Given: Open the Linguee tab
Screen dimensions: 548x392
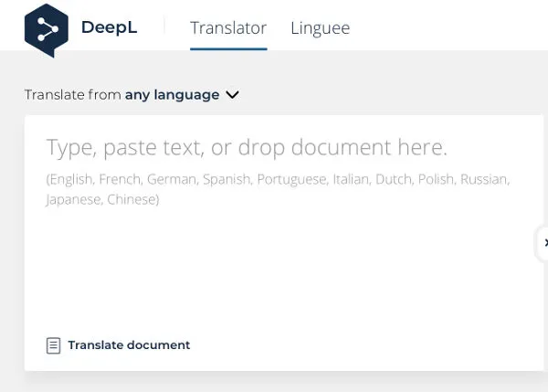Looking at the screenshot, I should pyautogui.click(x=321, y=28).
